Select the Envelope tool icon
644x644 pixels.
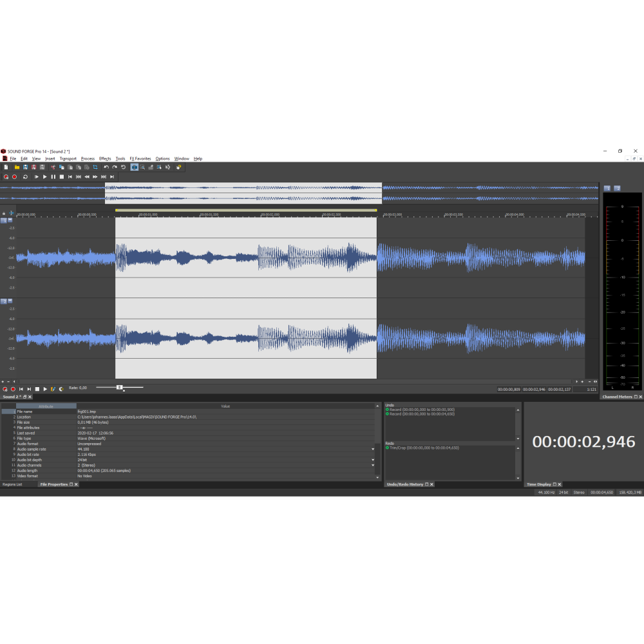click(167, 167)
